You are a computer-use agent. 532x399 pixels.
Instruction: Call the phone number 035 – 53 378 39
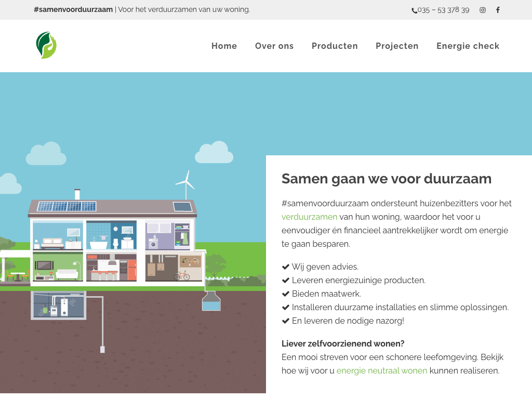pyautogui.click(x=443, y=10)
